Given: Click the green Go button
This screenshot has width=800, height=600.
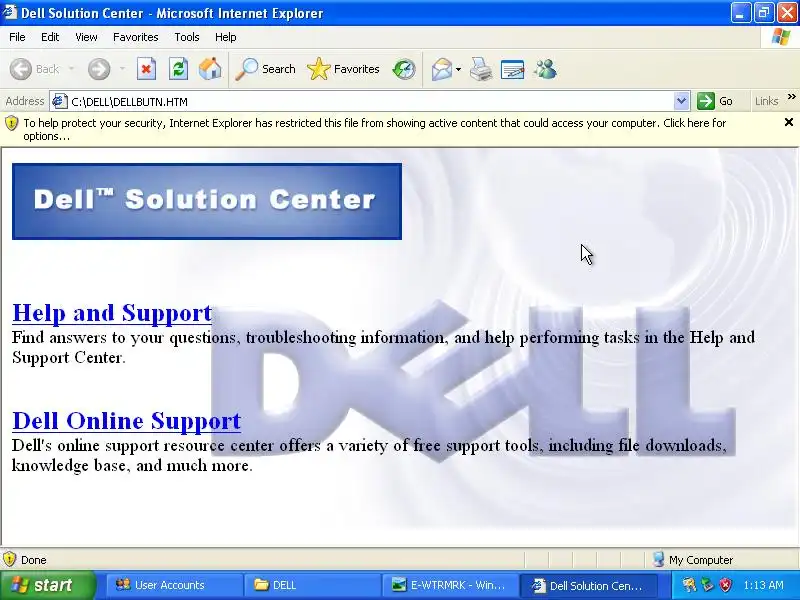Looking at the screenshot, I should (x=715, y=101).
